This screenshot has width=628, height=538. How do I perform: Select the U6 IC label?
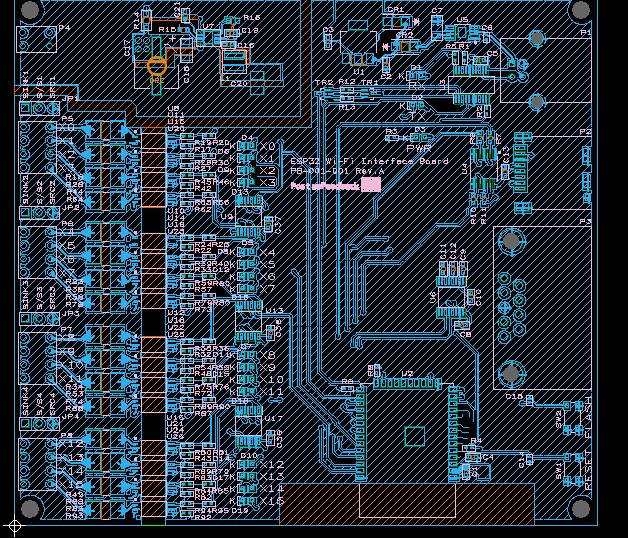point(433,298)
